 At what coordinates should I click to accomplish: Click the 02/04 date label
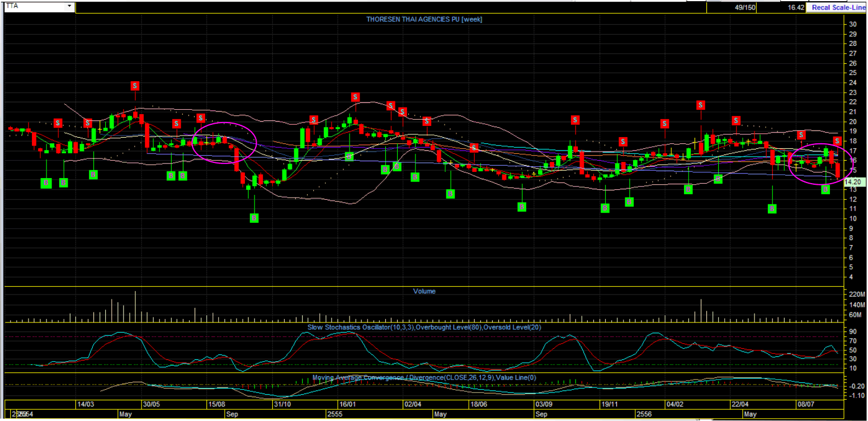412,404
